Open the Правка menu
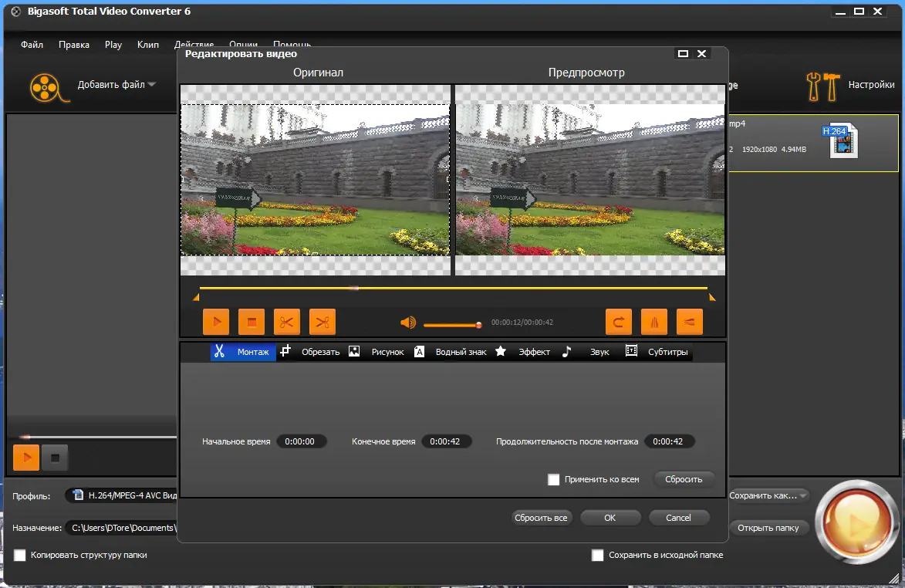 coord(74,45)
